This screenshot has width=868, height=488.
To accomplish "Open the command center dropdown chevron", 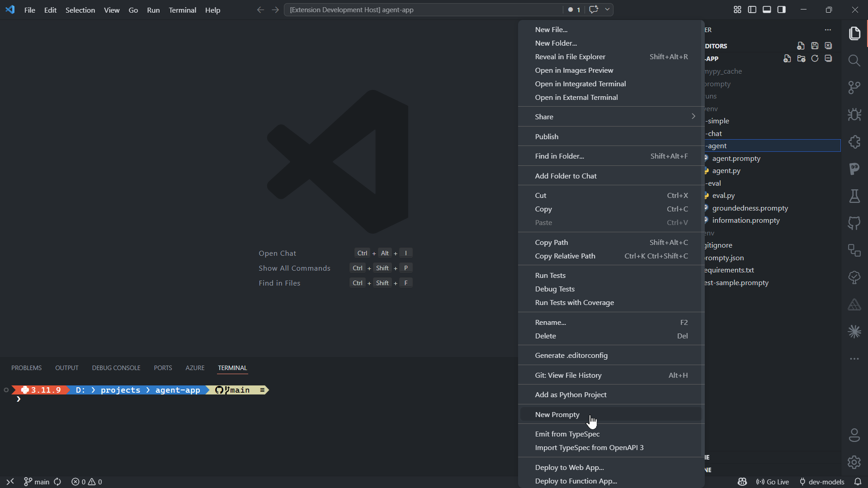I will tap(608, 9).
